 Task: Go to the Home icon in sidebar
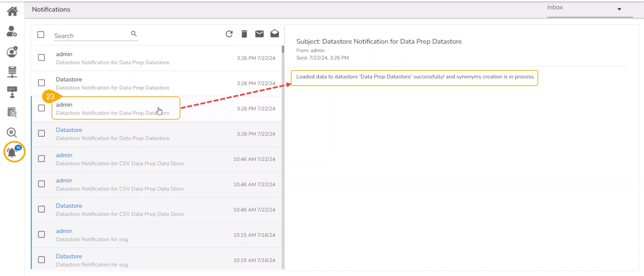tap(12, 11)
